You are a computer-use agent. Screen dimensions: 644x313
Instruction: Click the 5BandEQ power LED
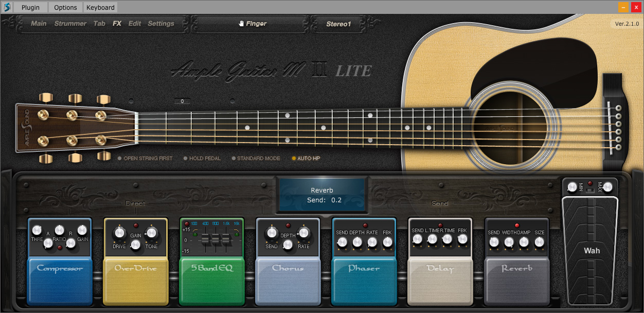point(187,223)
